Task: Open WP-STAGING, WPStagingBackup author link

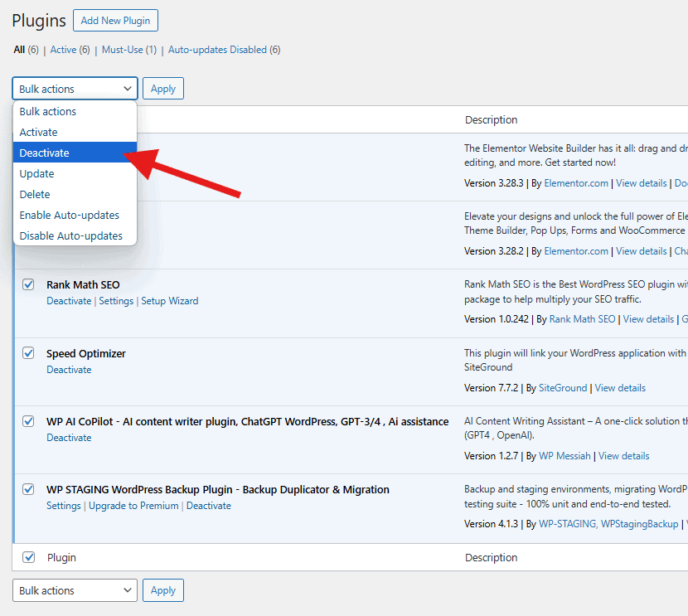Action: [608, 524]
